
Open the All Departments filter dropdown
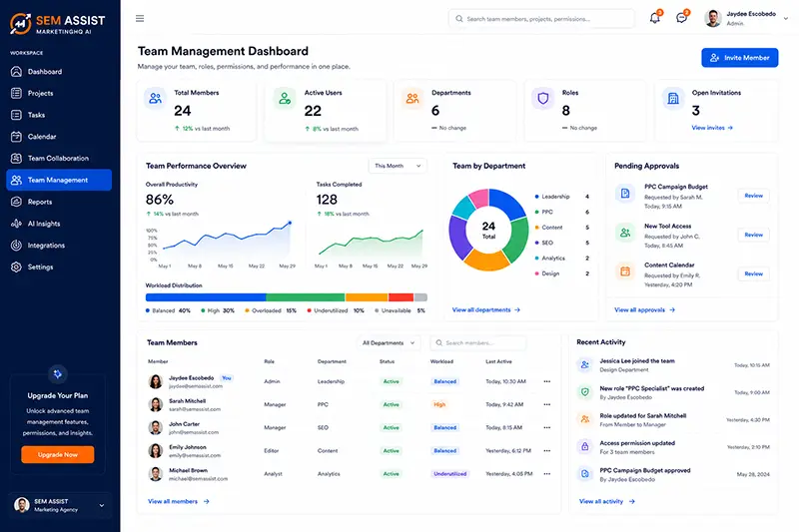point(389,343)
